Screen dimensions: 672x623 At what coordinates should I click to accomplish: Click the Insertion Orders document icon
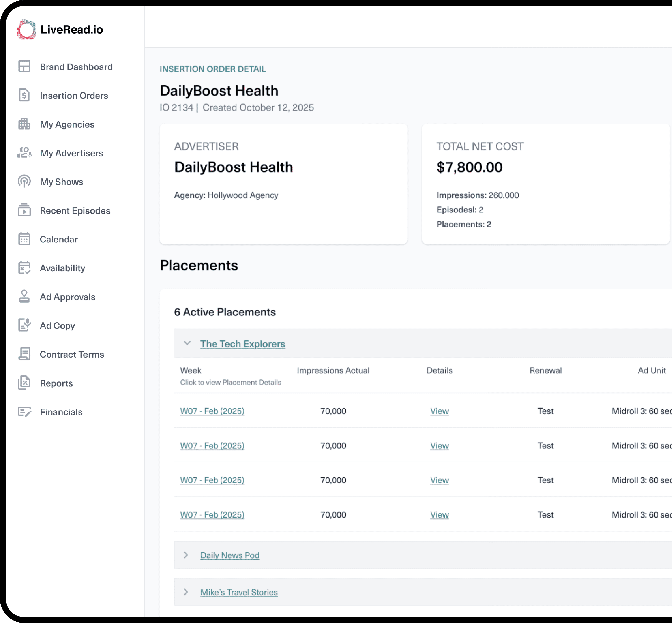(24, 95)
